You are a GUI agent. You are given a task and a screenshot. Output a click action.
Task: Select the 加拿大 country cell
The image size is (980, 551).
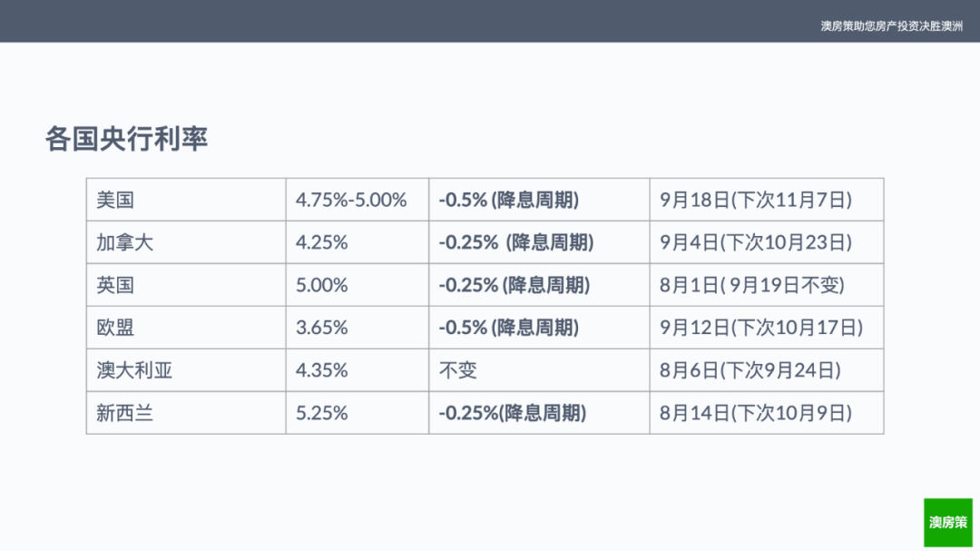[186, 242]
